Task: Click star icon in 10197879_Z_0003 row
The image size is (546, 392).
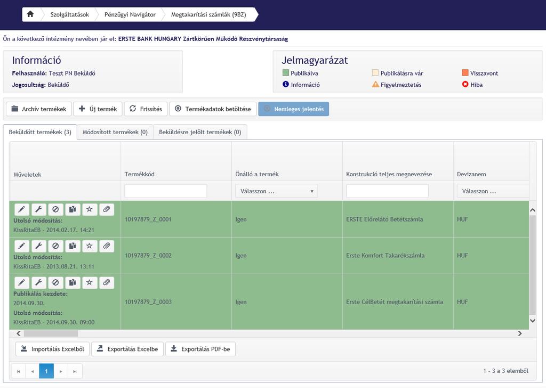Action: [x=90, y=282]
